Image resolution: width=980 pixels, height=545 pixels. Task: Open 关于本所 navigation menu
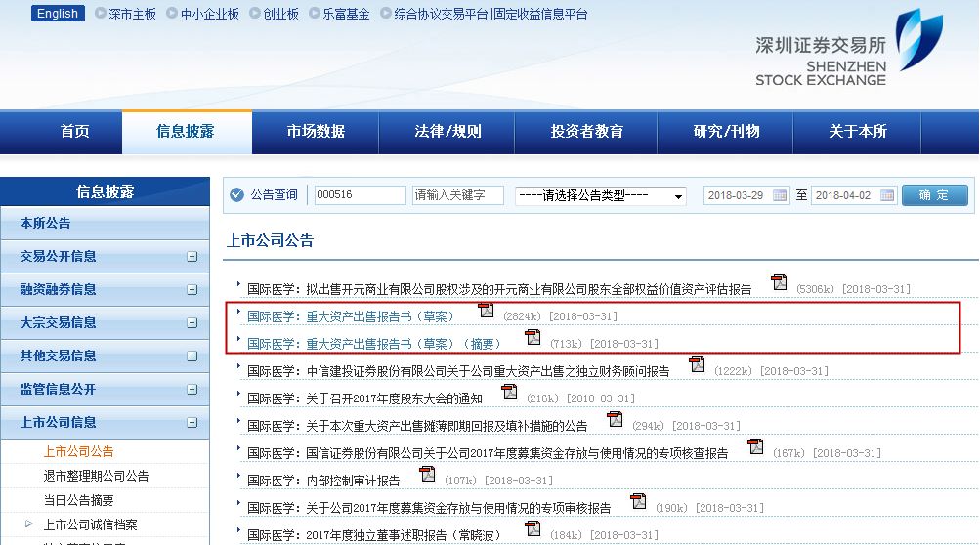coord(858,131)
